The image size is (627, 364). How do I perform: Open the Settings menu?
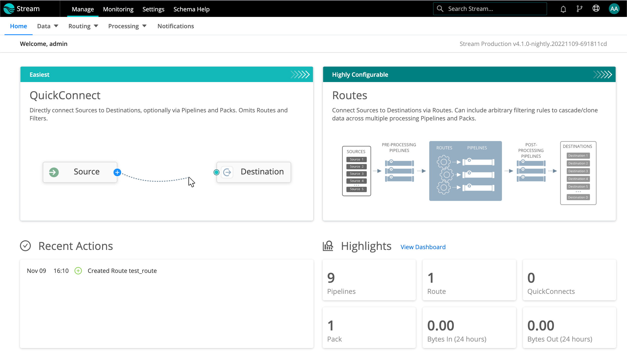[153, 9]
